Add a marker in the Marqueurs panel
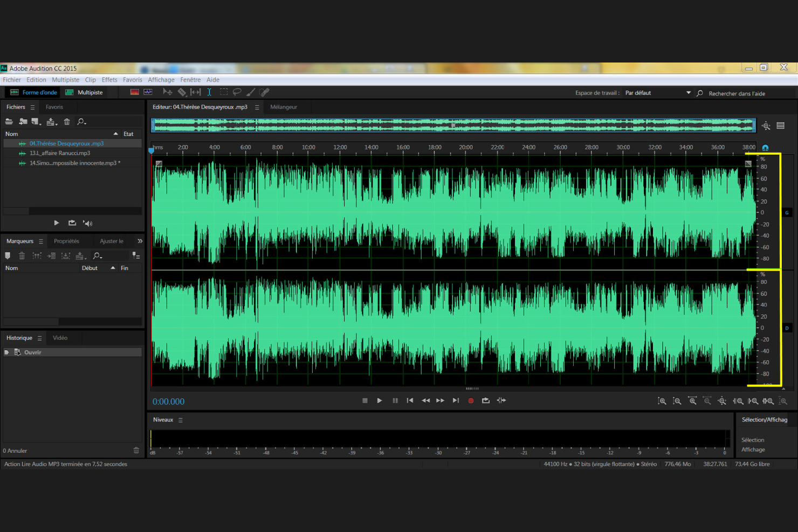Screen dimensions: 798x532 tap(8, 255)
